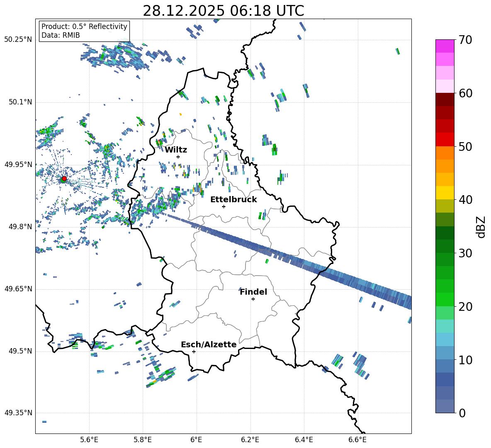This screenshot has height=448, width=491.
Task: Pick the orange swatch just below 50 dBZ
Action: pos(445,153)
